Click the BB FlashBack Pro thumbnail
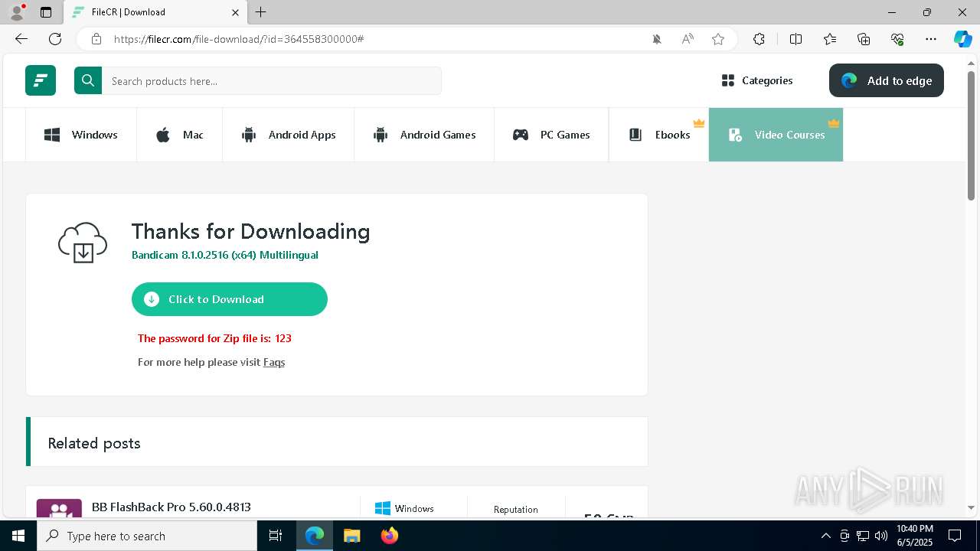 tap(59, 508)
